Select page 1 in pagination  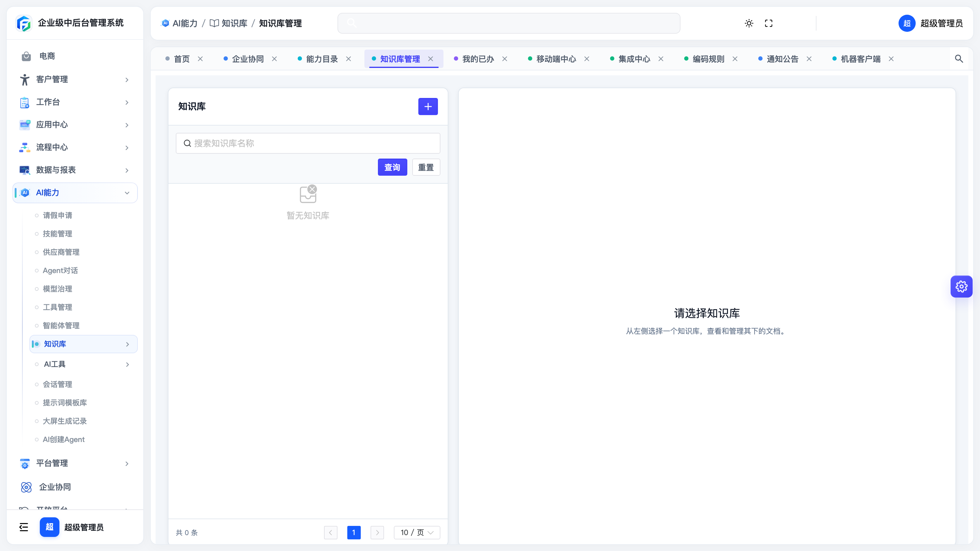pos(354,533)
